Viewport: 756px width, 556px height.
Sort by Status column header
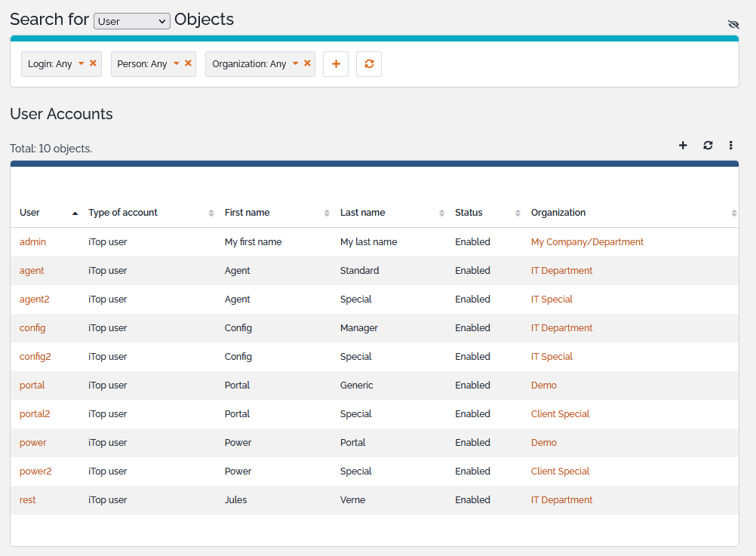coord(469,213)
